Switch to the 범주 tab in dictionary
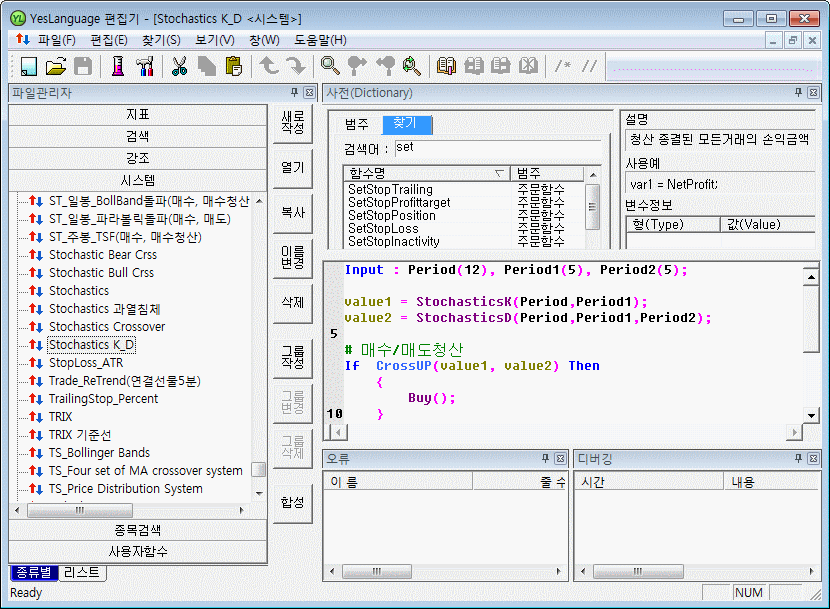 pos(357,124)
